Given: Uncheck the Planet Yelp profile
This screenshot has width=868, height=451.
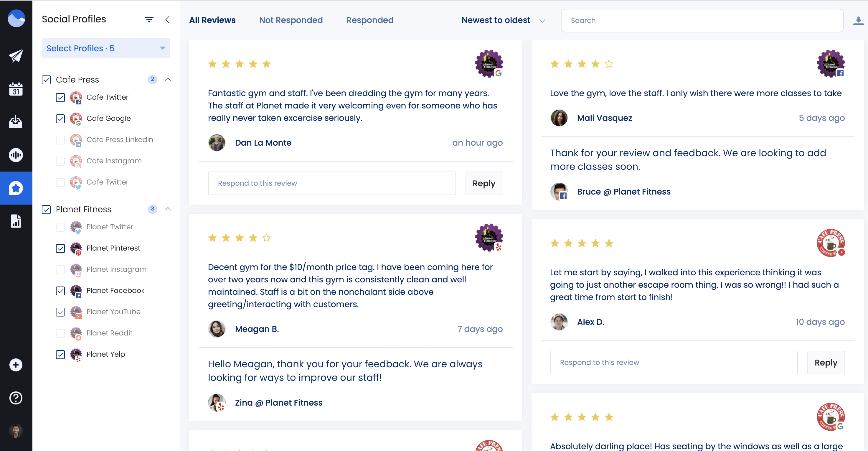Looking at the screenshot, I should [60, 355].
